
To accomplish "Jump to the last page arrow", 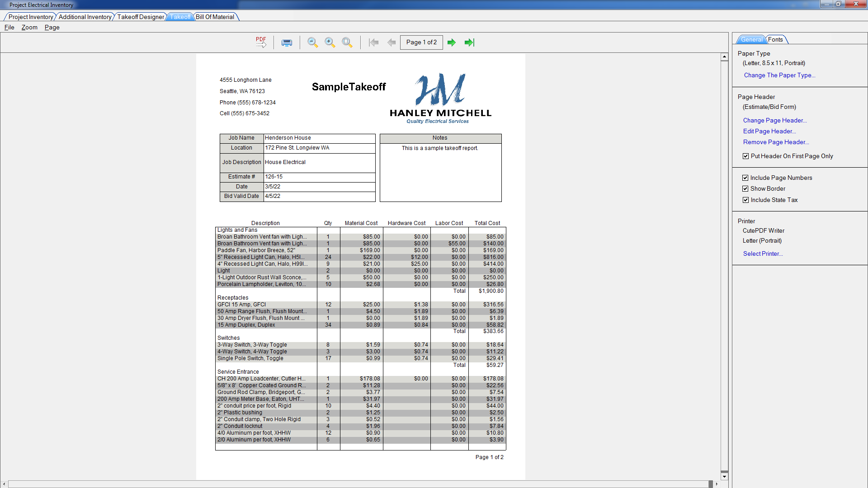I will pyautogui.click(x=470, y=42).
